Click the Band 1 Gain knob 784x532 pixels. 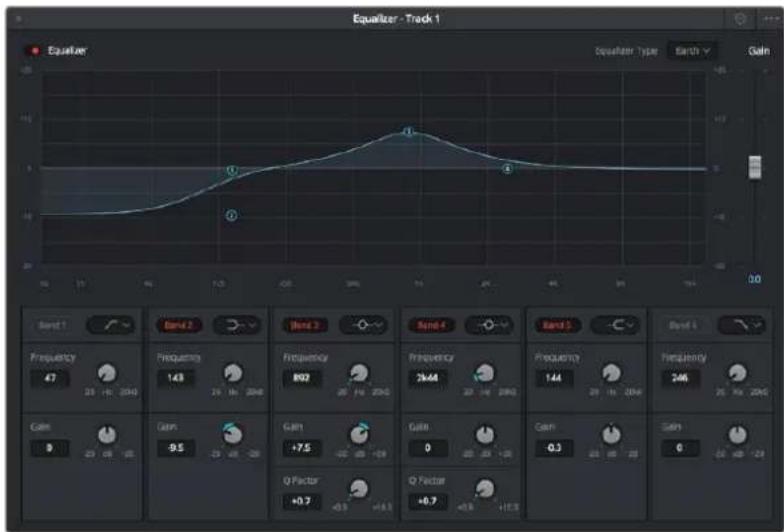pyautogui.click(x=106, y=435)
